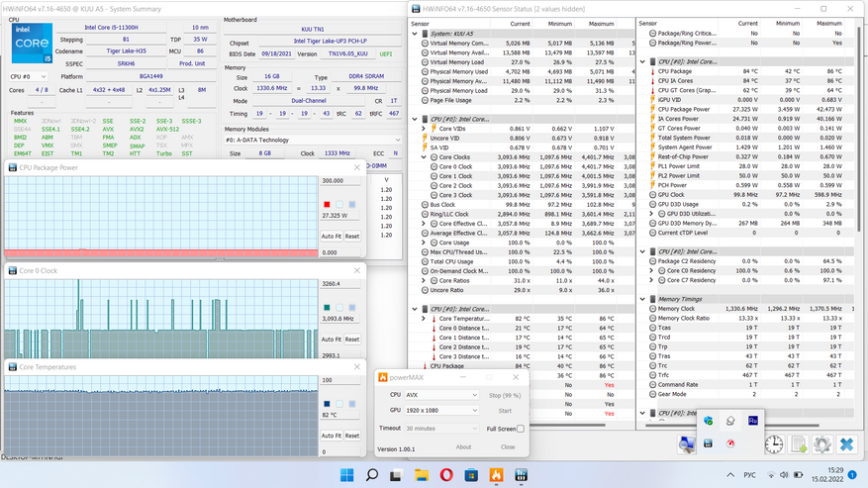Close sensors with the blue X icon

click(x=846, y=444)
